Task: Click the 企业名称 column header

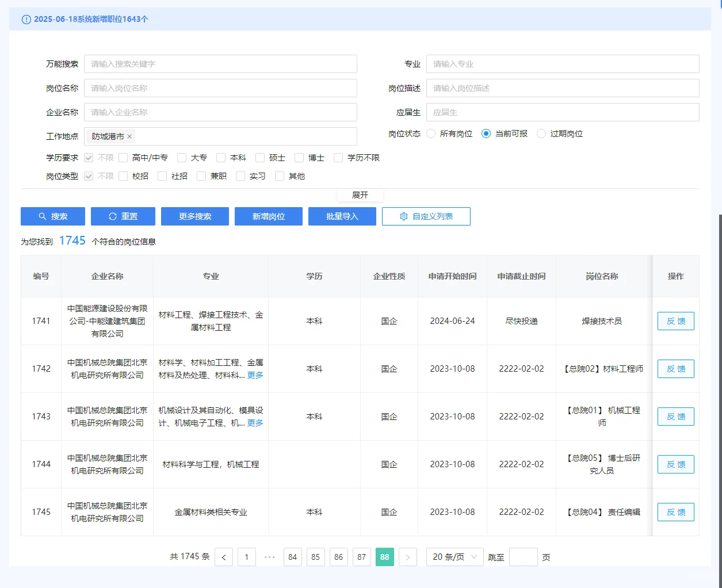Action: click(x=108, y=276)
